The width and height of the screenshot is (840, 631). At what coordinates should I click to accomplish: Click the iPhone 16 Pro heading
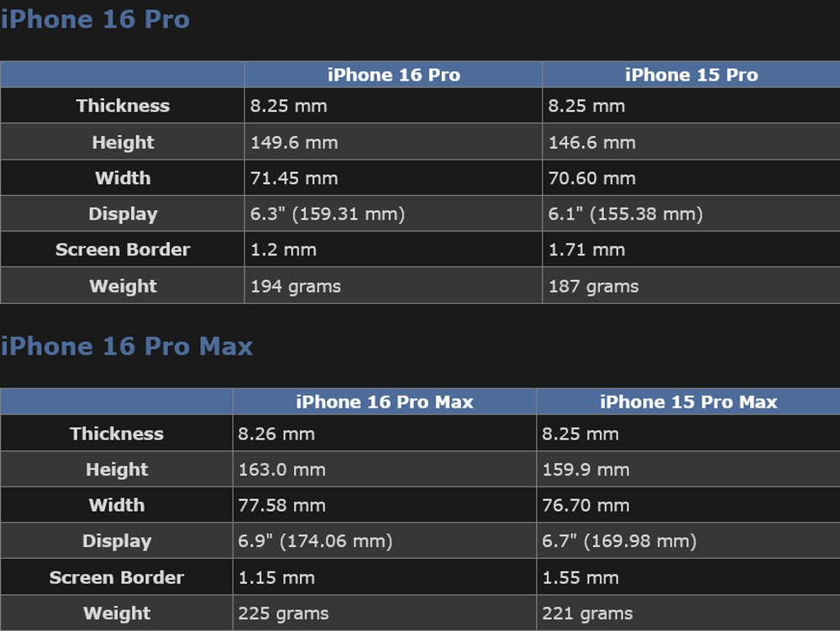click(95, 19)
